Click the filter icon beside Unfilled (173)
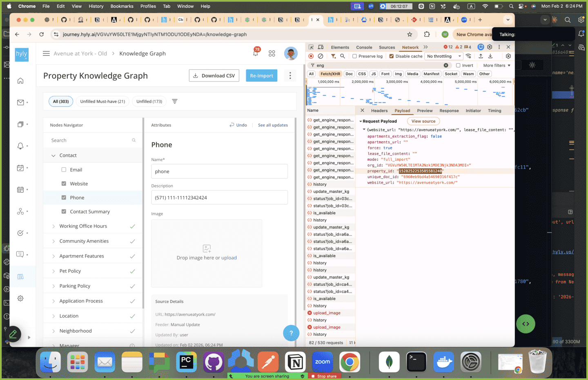Image resolution: width=588 pixels, height=380 pixels. (174, 101)
